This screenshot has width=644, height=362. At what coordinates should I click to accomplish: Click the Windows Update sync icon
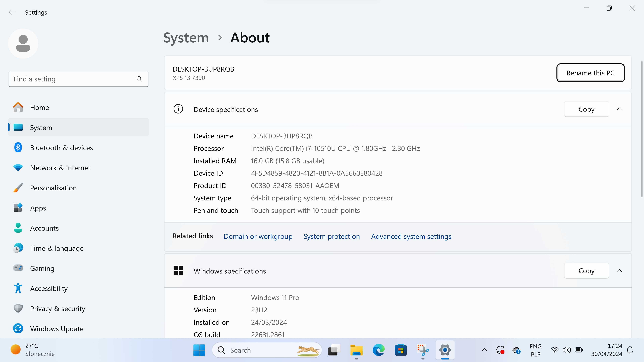click(x=18, y=328)
